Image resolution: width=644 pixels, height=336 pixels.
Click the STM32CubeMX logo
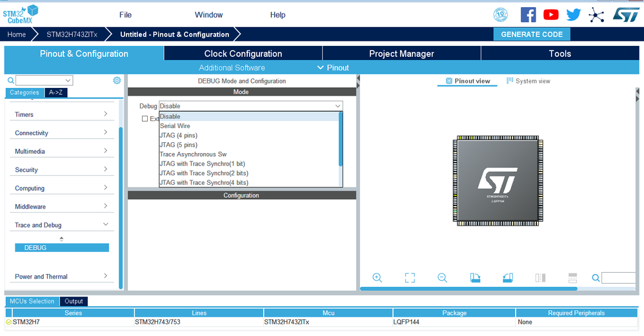pos(21,14)
